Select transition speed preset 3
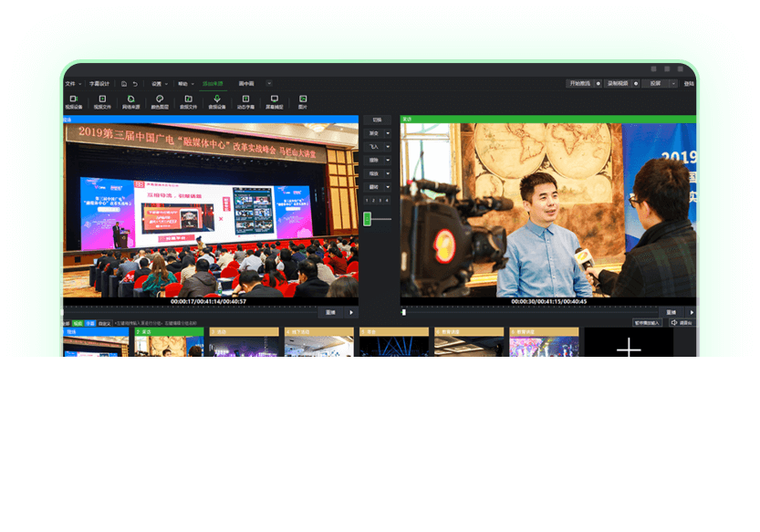760x532 pixels. (x=380, y=200)
